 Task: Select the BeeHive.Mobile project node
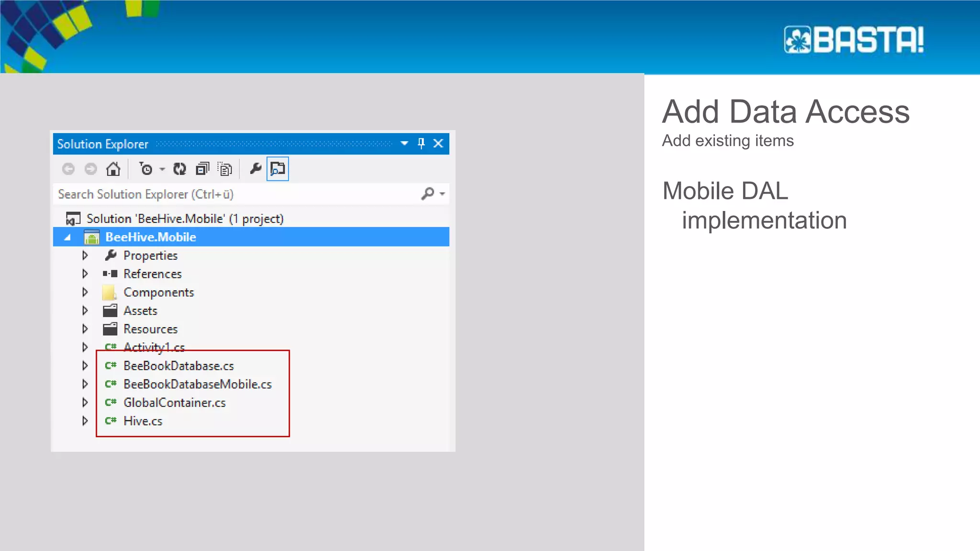151,237
